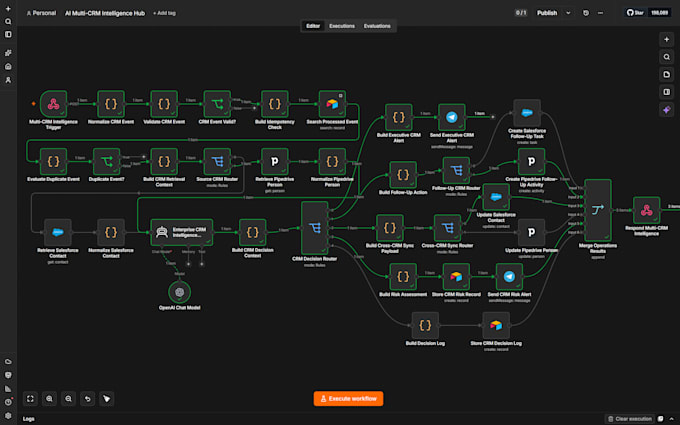Reset canvas zoom level
Viewport: 680px width, 425px height.
tap(88, 399)
